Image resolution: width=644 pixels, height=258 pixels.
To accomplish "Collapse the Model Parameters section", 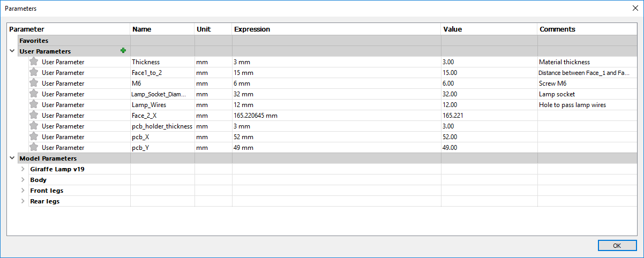I will [x=12, y=158].
